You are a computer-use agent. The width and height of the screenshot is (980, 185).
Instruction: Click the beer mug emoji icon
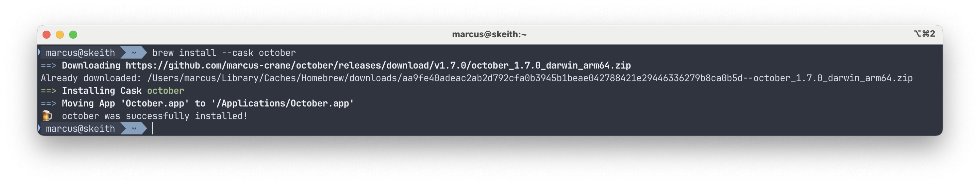(x=47, y=116)
